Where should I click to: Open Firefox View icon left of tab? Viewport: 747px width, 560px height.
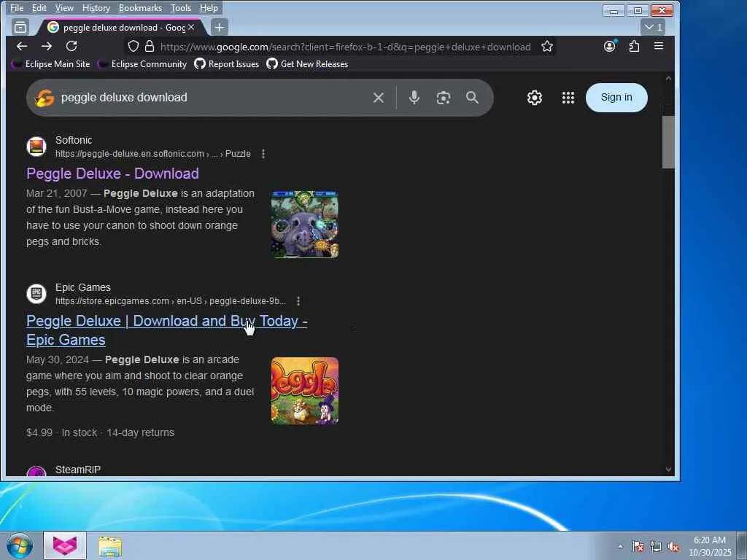coord(20,27)
